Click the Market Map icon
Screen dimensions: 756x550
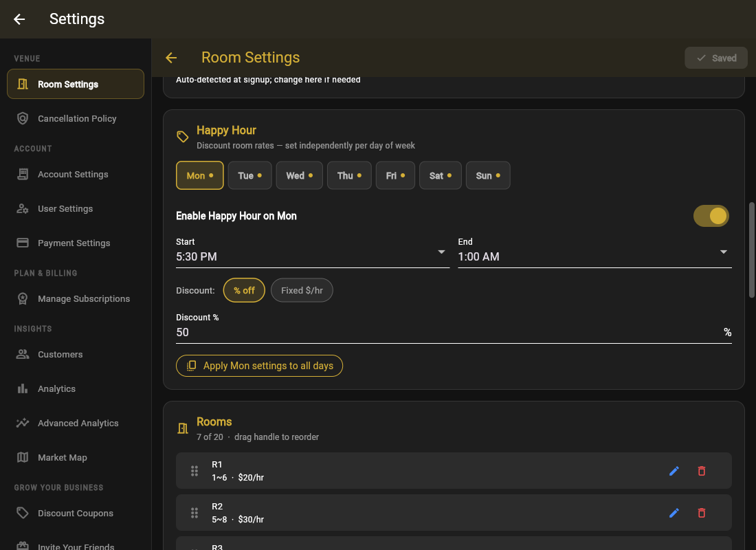coord(23,457)
